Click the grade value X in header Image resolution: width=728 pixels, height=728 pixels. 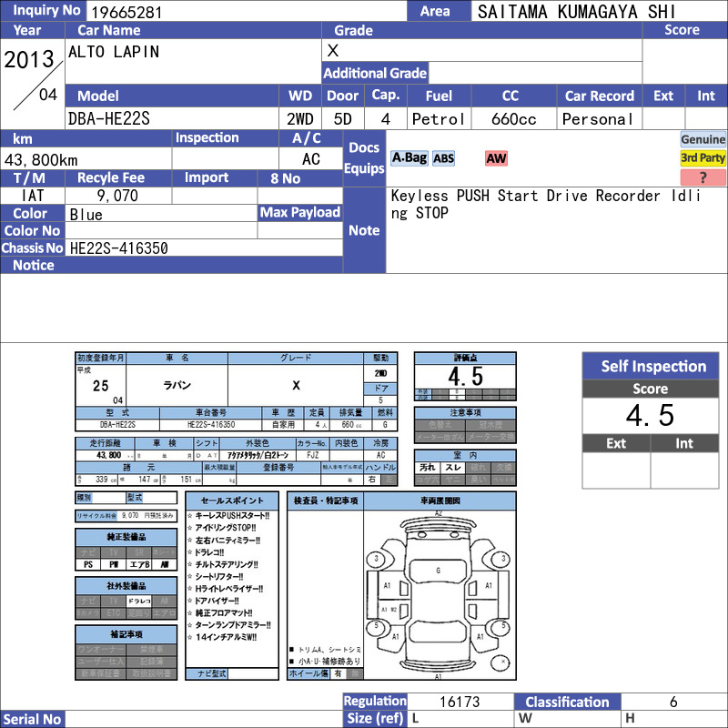click(332, 50)
